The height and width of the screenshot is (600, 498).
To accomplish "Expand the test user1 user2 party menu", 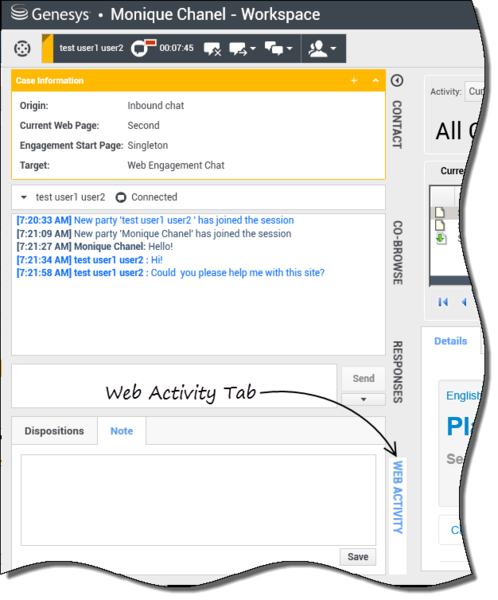I will pos(24,197).
